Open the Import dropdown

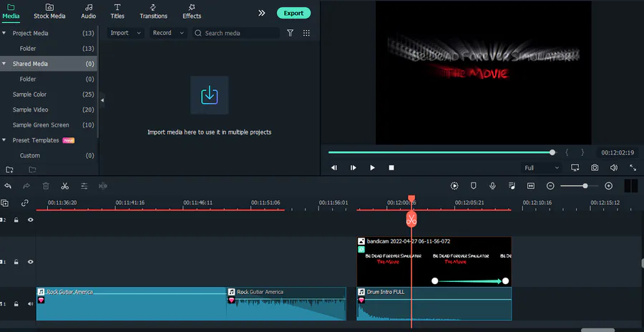(126, 33)
